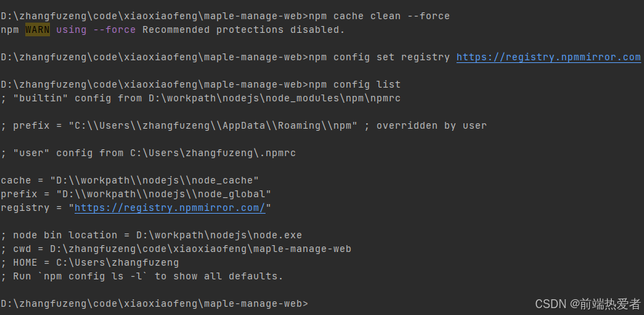Click the "npm config ls -l" hint line

(142, 277)
